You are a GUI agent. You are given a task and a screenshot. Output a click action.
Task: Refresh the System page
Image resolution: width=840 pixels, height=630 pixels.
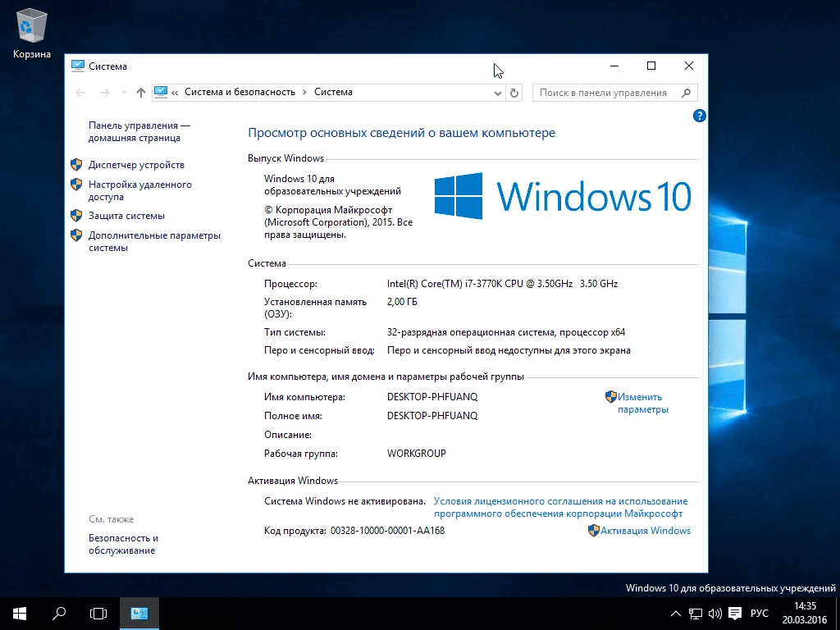coord(514,94)
